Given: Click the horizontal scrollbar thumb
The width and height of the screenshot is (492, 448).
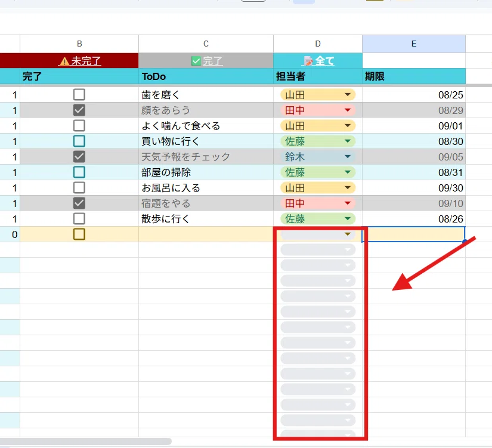Looking at the screenshot, I should pyautogui.click(x=86, y=441).
